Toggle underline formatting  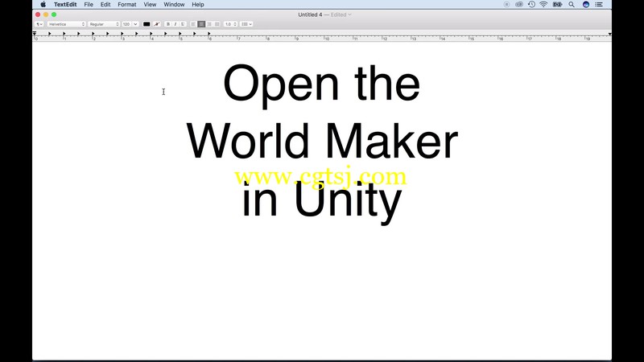point(183,24)
